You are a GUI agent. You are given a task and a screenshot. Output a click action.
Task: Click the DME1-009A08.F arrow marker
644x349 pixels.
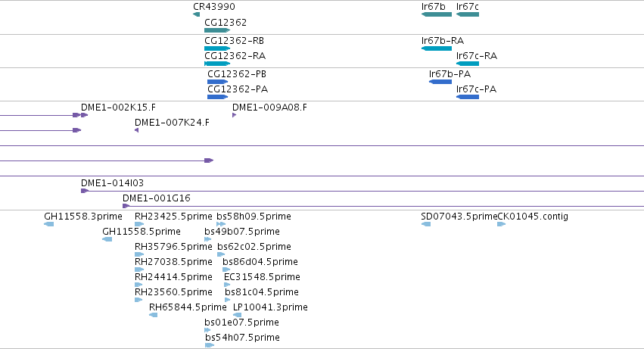coord(234,115)
